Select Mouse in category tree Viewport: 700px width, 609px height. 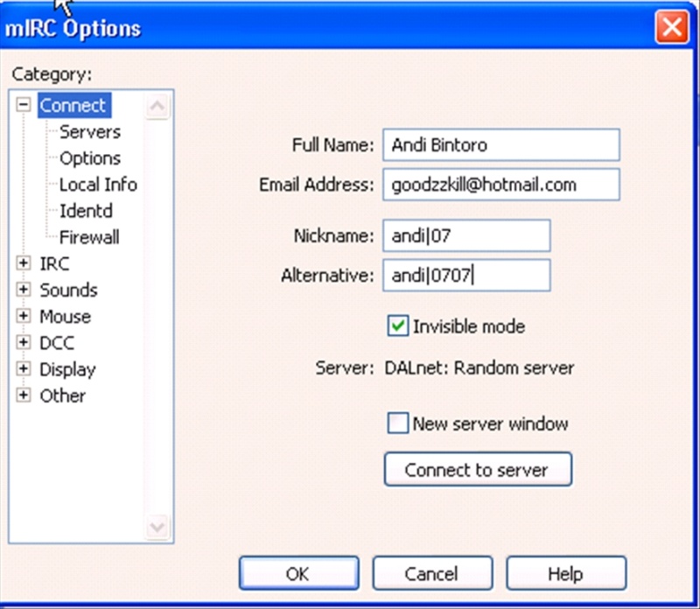tap(65, 316)
